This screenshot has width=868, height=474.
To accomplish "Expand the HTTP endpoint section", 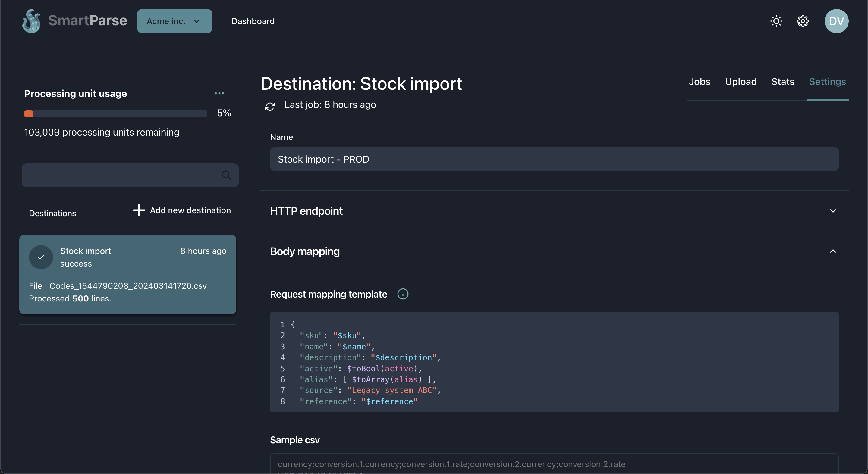I will [x=833, y=211].
